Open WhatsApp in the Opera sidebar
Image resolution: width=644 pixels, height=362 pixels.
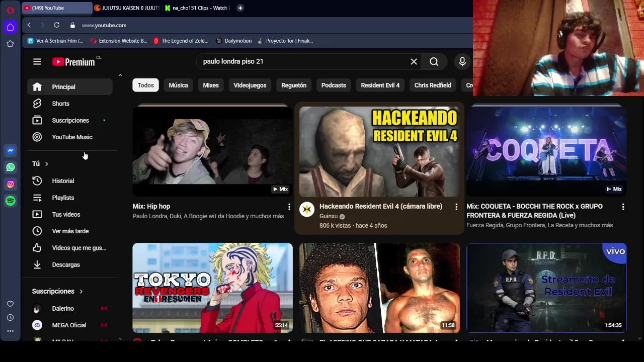click(10, 167)
